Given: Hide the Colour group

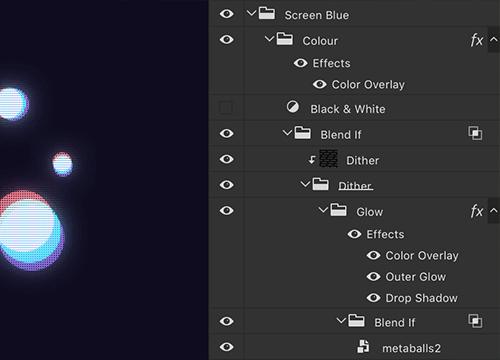Looking at the screenshot, I should 227,39.
